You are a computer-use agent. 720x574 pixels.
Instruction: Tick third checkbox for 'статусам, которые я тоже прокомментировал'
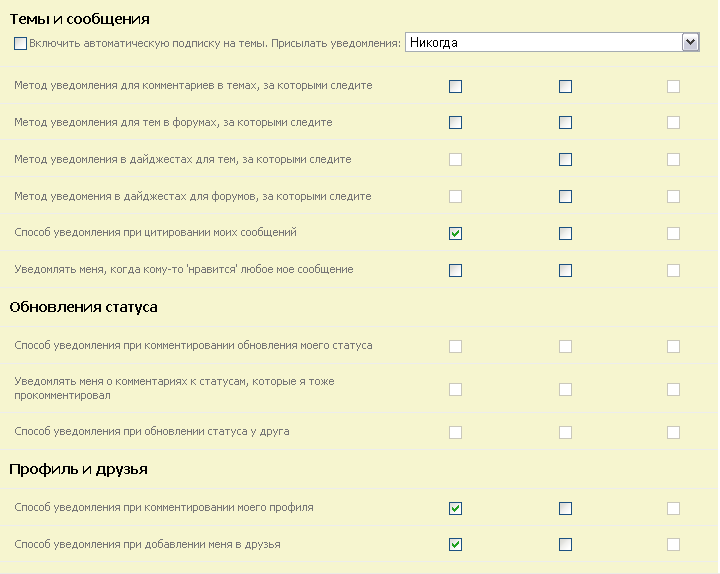tap(673, 389)
